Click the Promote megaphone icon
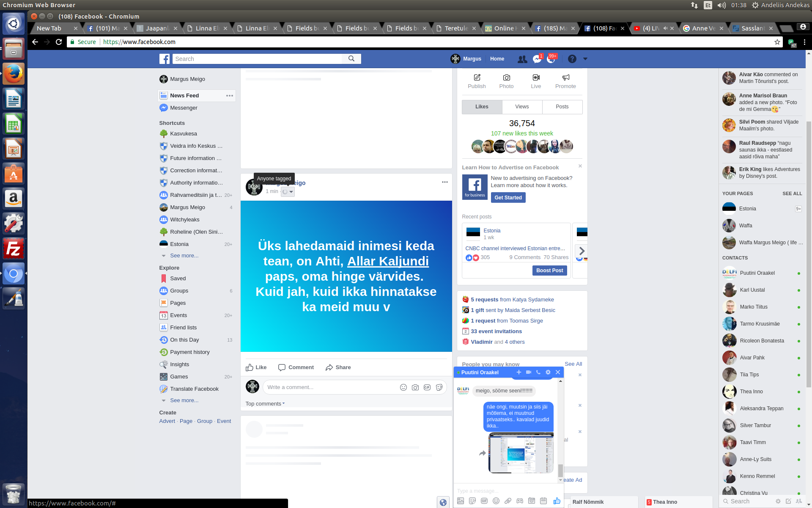The image size is (812, 508). click(565, 77)
